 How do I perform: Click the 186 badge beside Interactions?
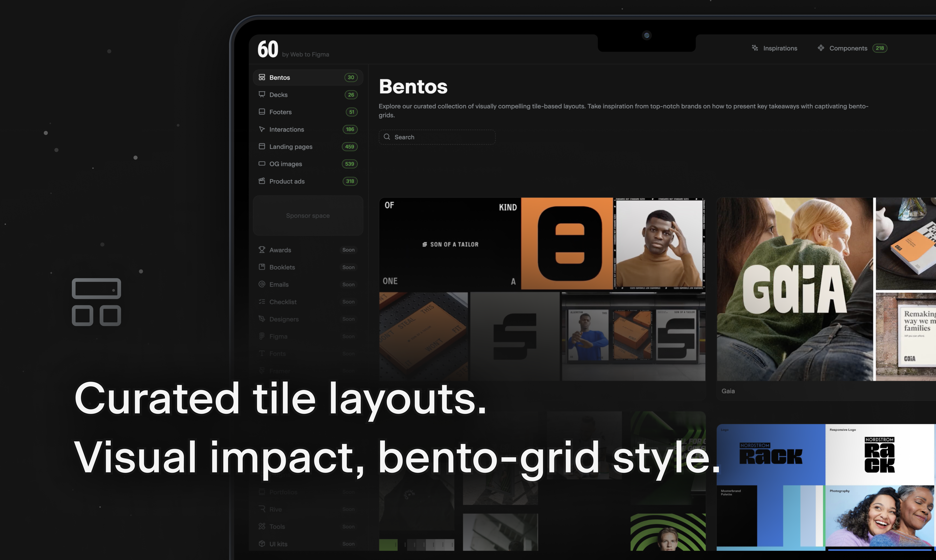(350, 129)
